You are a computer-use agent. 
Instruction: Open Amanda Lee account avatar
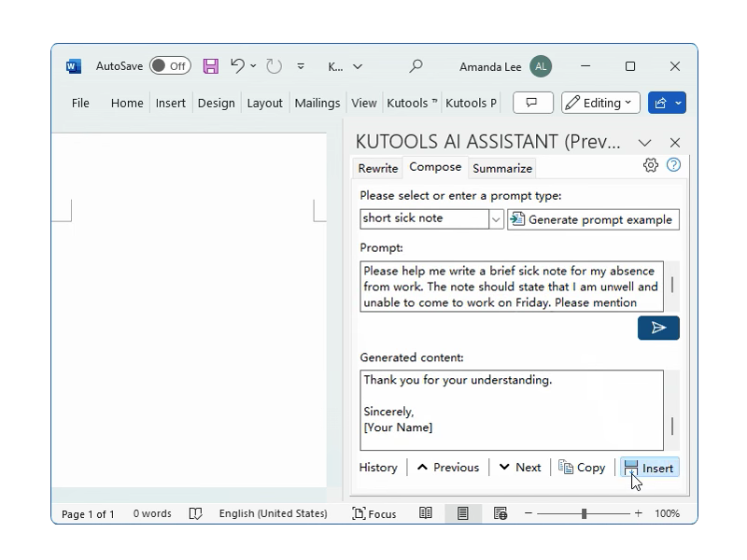pyautogui.click(x=541, y=66)
